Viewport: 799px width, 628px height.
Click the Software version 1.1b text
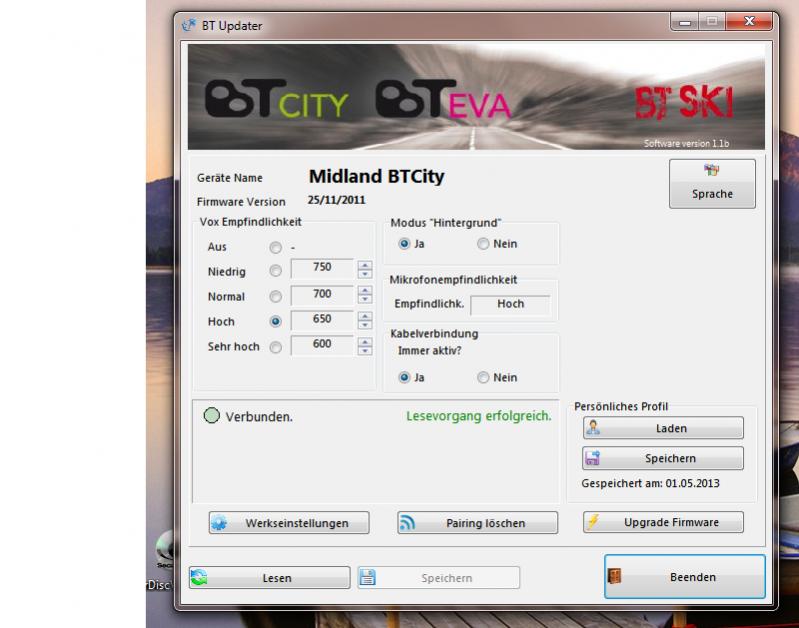pos(686,143)
